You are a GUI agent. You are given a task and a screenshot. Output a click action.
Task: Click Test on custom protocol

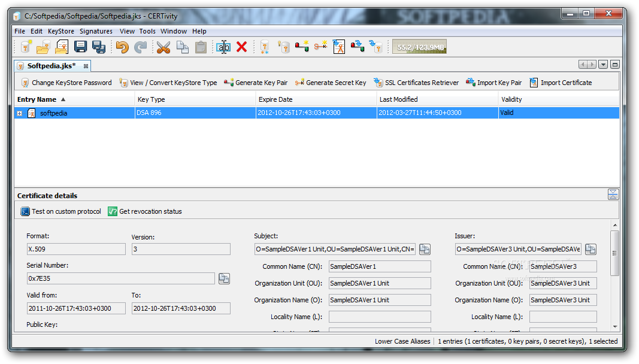pos(60,211)
